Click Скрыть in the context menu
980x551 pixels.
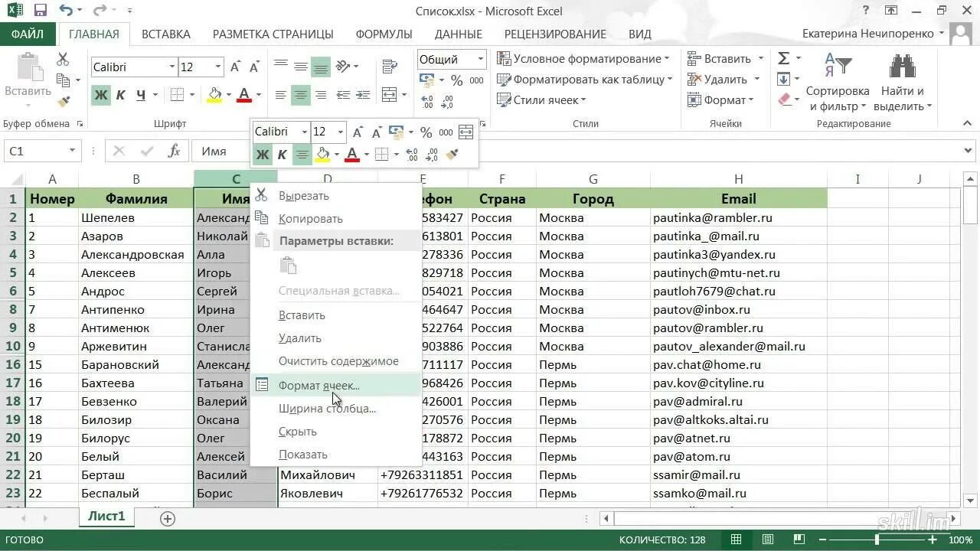click(x=297, y=432)
